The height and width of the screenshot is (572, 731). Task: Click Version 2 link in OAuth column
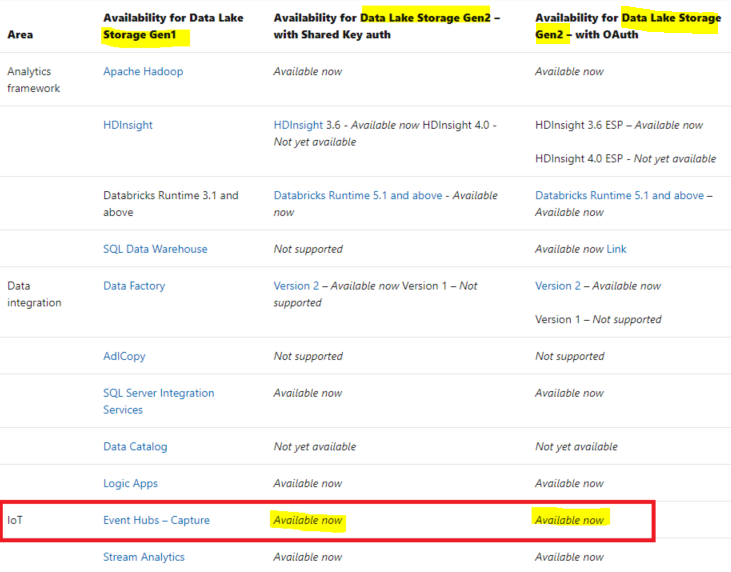coord(558,286)
